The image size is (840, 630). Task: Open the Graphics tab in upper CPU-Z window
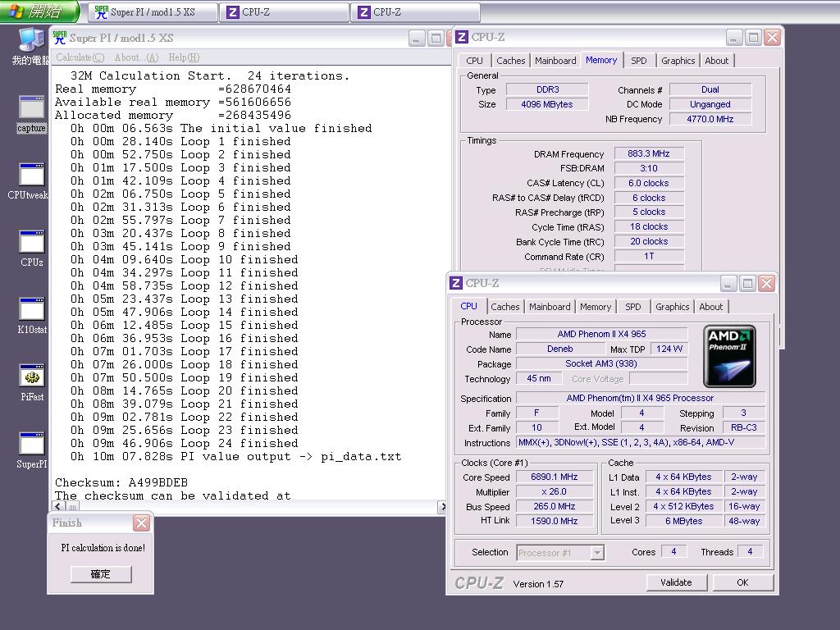(678, 61)
